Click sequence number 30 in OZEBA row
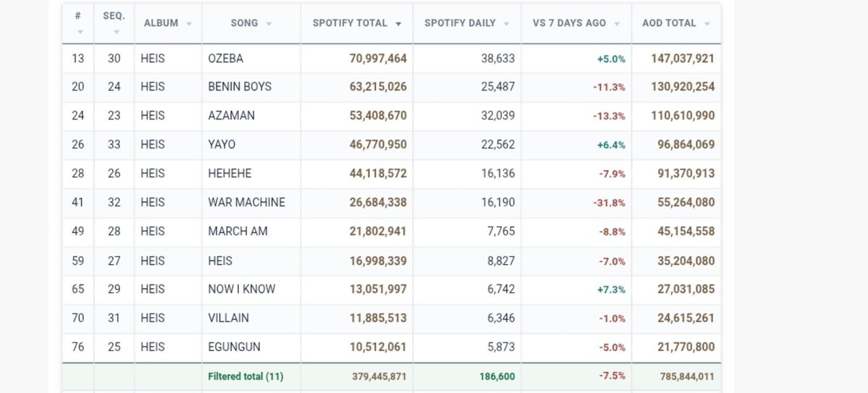The height and width of the screenshot is (393, 868). coord(114,58)
